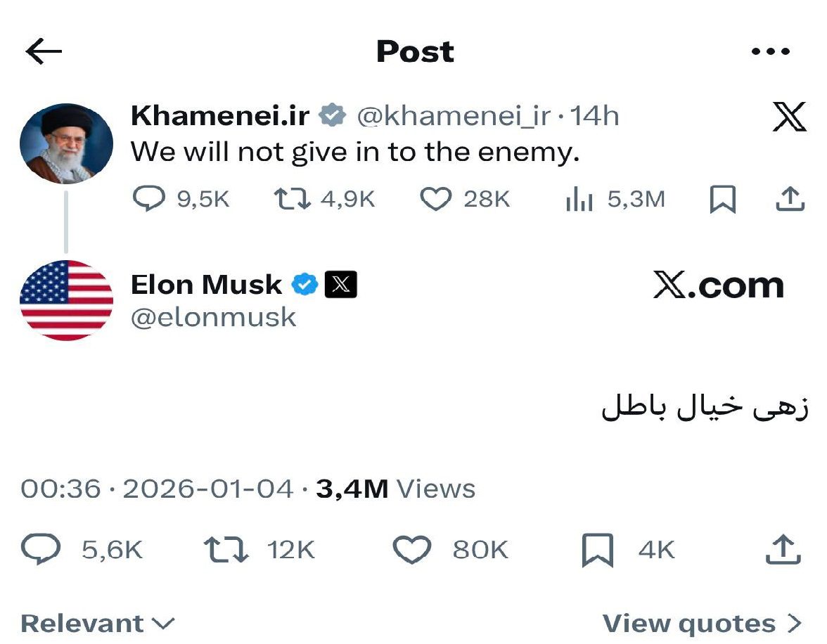Open the Khamenei.ir profile picture
The height and width of the screenshot is (644, 827).
pos(66,143)
